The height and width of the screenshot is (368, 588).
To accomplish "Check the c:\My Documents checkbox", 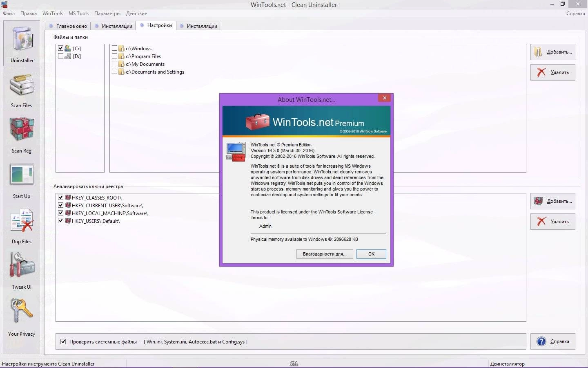I will (114, 64).
